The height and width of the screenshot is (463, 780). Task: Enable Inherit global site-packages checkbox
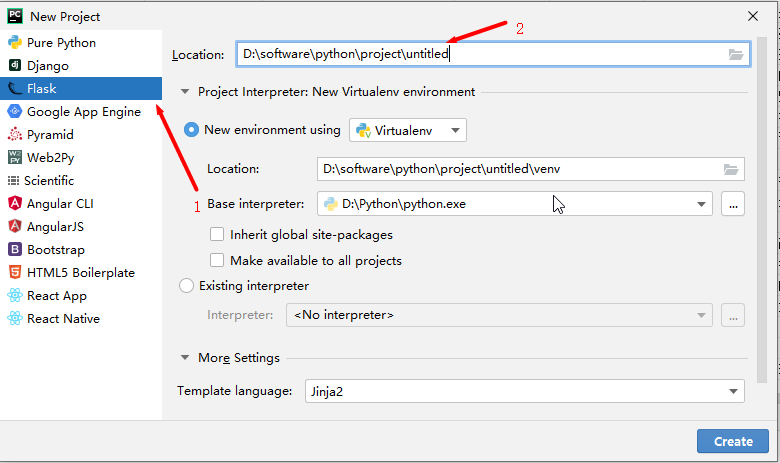coord(217,234)
